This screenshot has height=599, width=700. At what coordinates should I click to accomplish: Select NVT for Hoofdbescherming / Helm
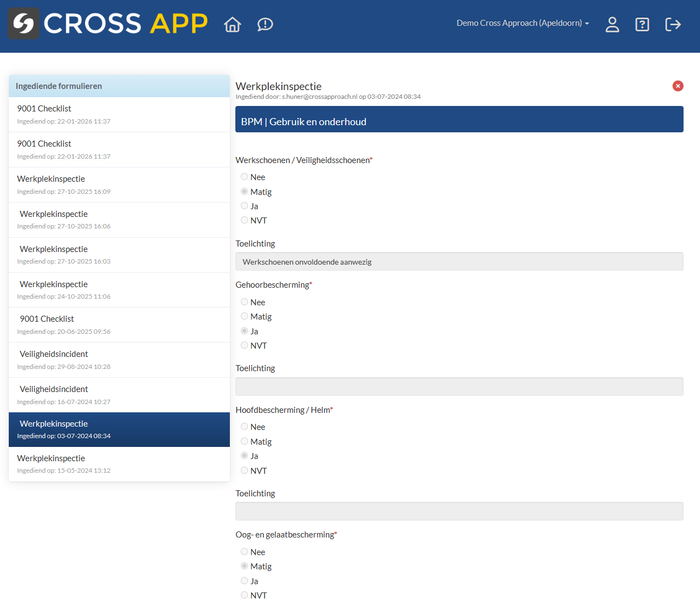click(245, 471)
